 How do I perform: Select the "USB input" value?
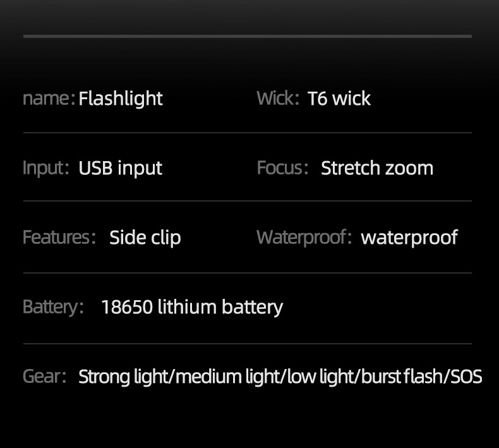120,168
